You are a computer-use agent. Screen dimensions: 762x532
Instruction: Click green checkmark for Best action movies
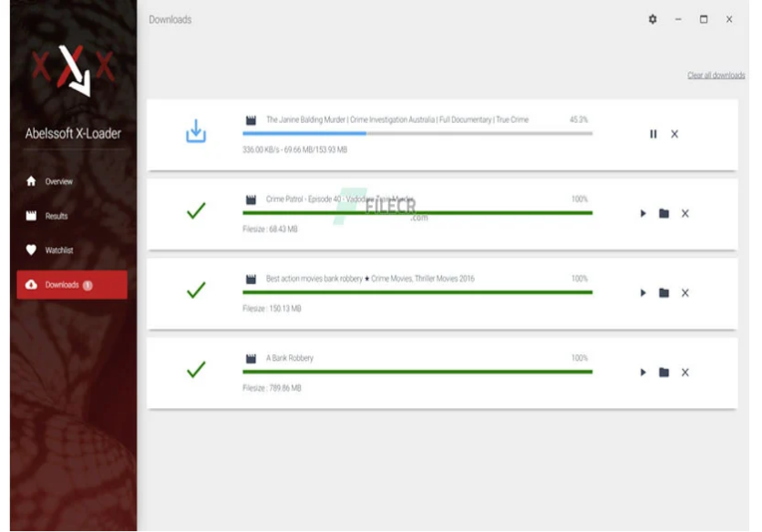(196, 290)
